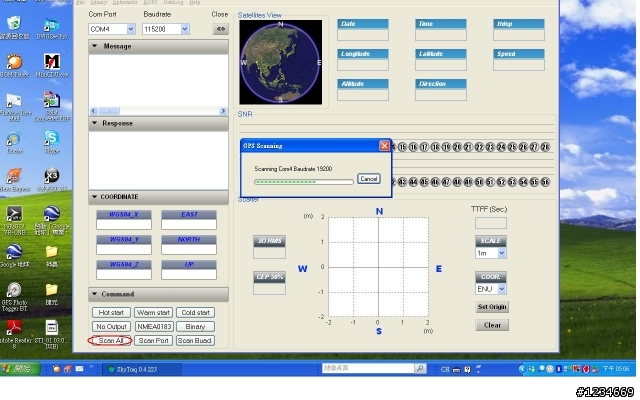
Task: Open the red M application icon
Action: click(52, 62)
